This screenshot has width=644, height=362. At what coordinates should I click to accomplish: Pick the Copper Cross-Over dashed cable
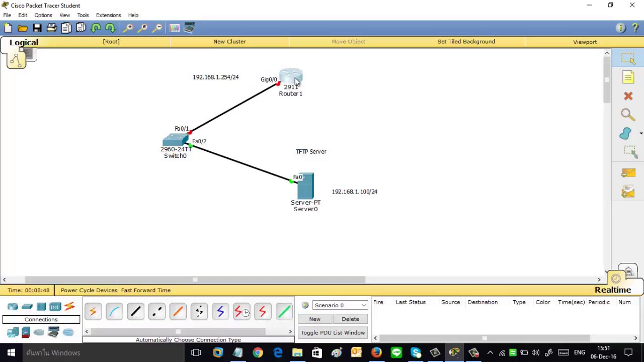[x=156, y=312]
